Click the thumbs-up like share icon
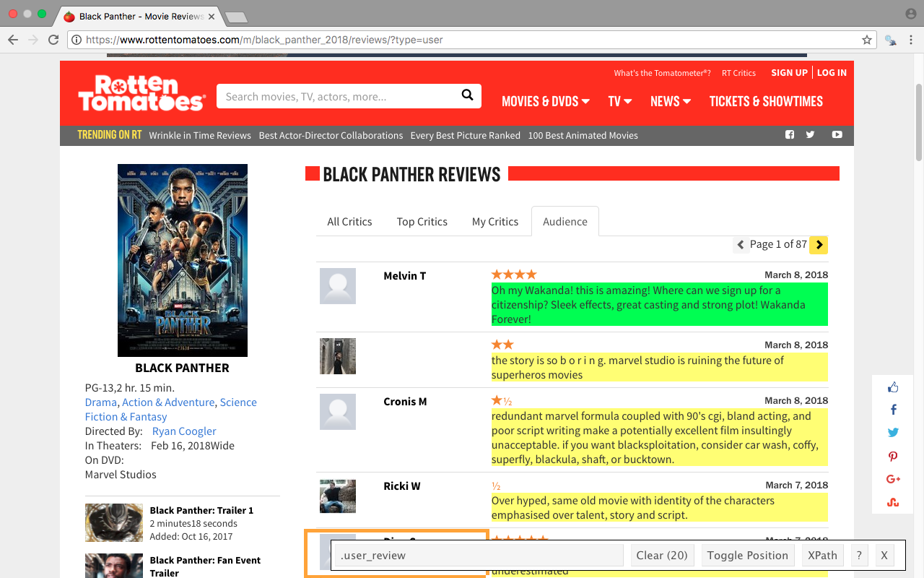Viewport: 924px width, 578px height. (893, 387)
